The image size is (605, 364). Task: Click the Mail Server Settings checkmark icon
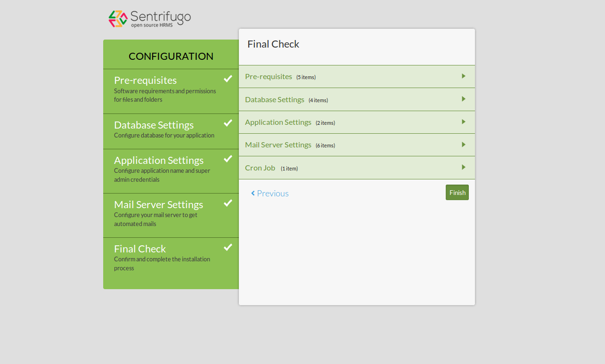[x=228, y=203]
